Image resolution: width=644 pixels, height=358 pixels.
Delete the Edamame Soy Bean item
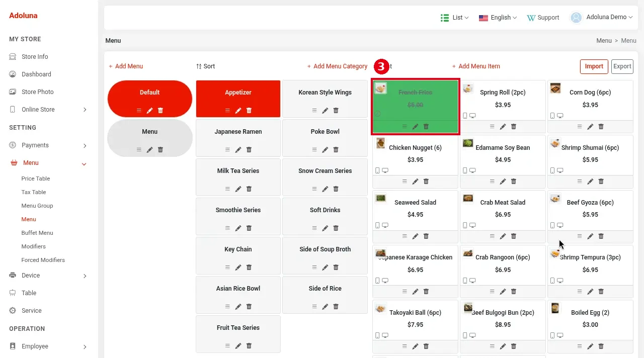(514, 182)
